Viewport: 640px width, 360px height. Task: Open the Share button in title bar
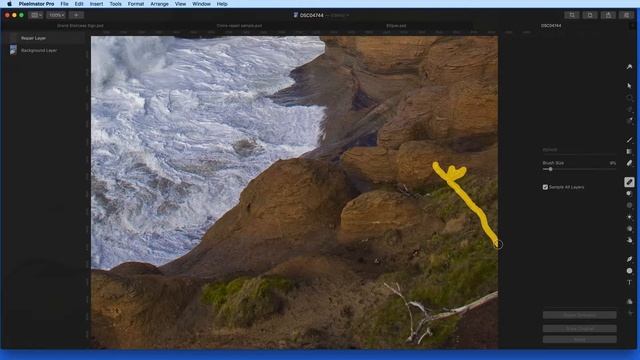(x=608, y=15)
